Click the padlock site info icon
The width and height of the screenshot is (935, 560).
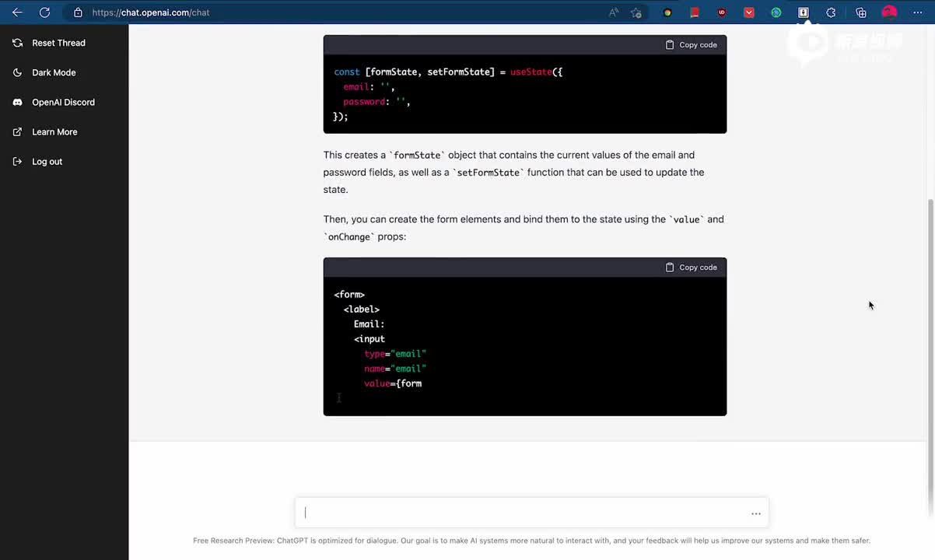coord(78,12)
